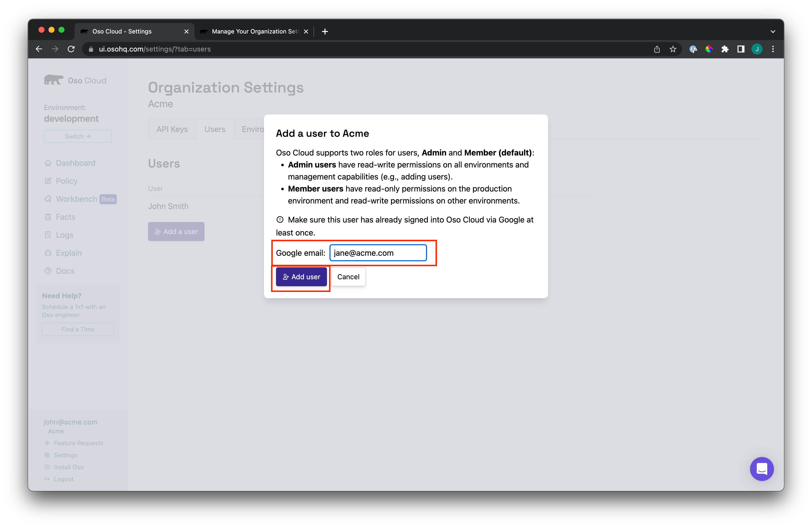812x528 pixels.
Task: Open a new browser tab
Action: [325, 31]
